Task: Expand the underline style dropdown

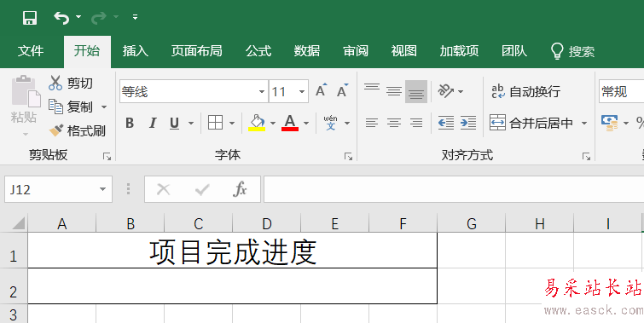Action: pos(191,123)
